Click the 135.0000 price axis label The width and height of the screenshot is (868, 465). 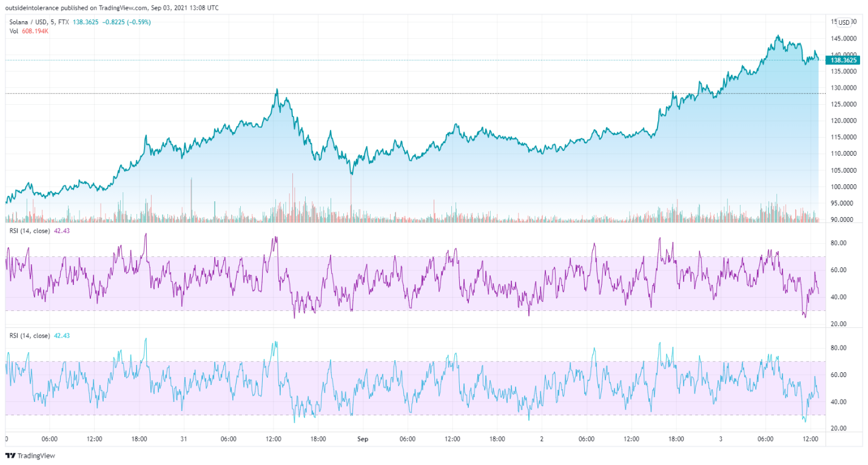coord(844,72)
